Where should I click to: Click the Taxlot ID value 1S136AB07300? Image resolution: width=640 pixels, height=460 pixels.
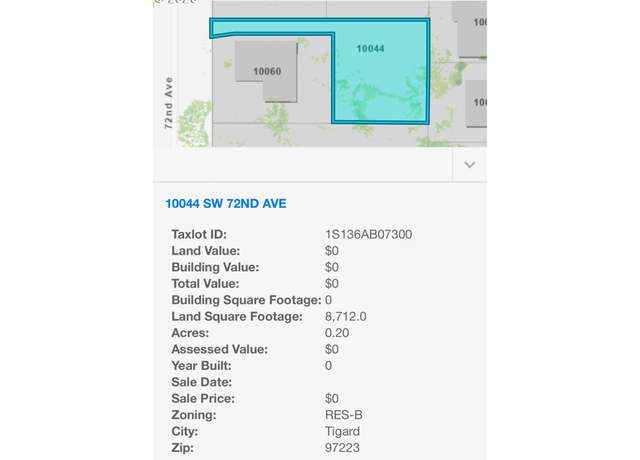pyautogui.click(x=368, y=235)
